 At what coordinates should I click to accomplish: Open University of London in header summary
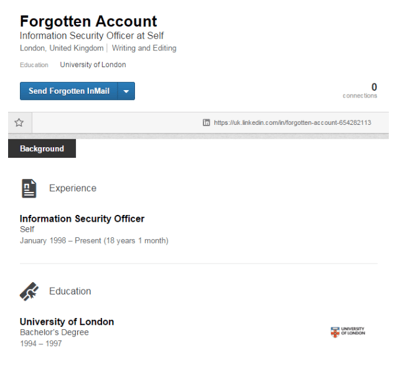point(93,65)
